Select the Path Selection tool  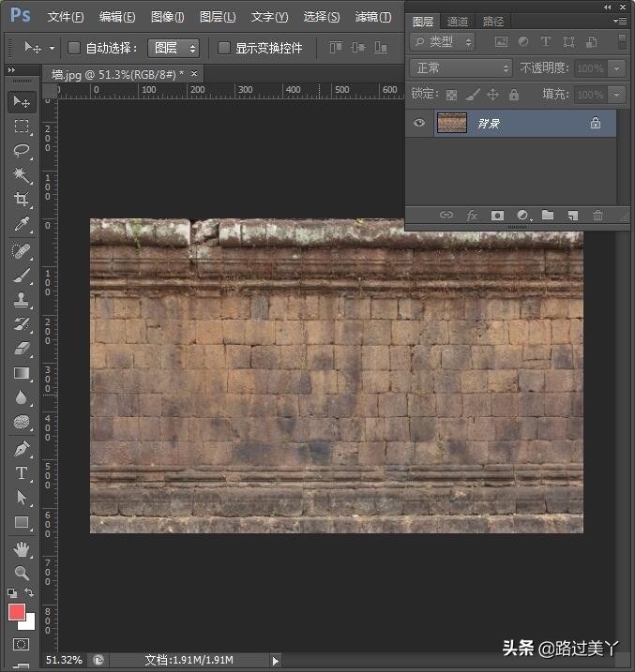(22, 498)
